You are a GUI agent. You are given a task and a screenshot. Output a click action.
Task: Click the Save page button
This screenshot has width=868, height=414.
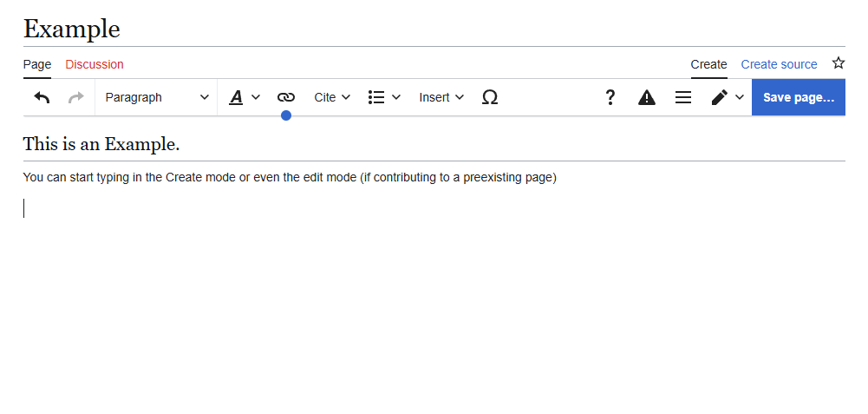pos(798,97)
